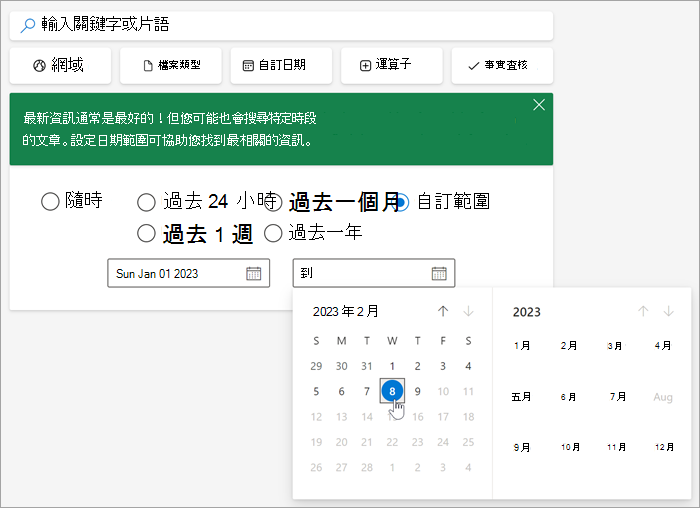Close the green info banner

pos(539,105)
